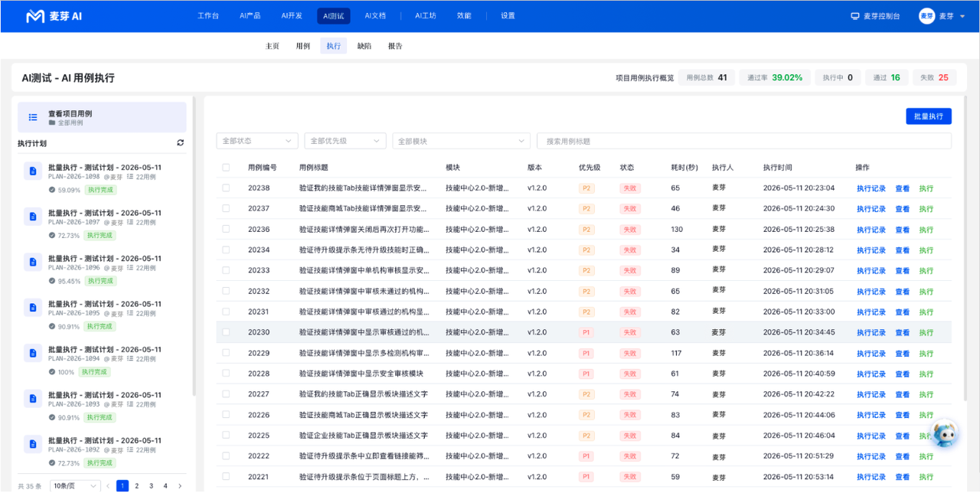980x493 pixels.
Task: Open the AI文档 top menu
Action: (375, 16)
